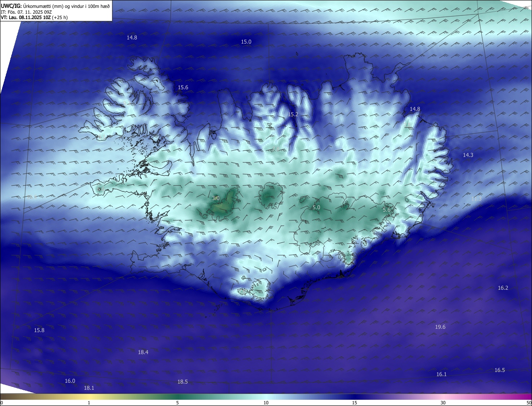Click the 18.1 value on the map

(x=89, y=388)
